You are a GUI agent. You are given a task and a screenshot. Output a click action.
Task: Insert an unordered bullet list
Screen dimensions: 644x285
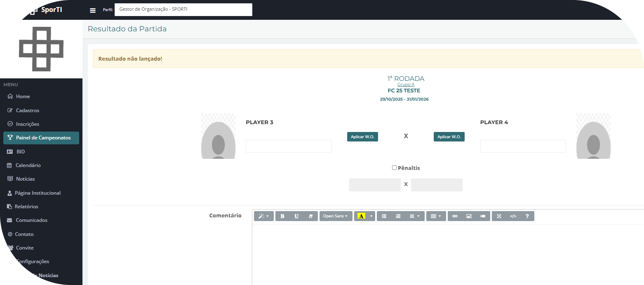pyautogui.click(x=384, y=216)
